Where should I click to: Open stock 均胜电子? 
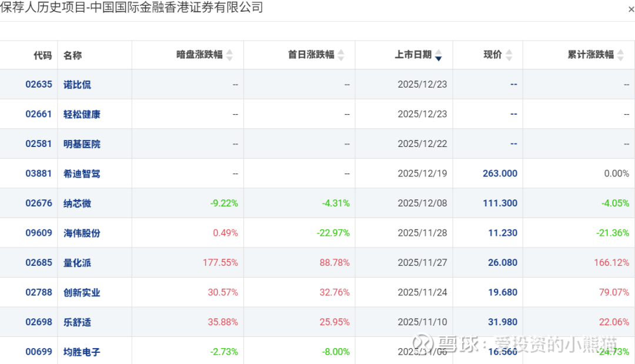click(82, 352)
